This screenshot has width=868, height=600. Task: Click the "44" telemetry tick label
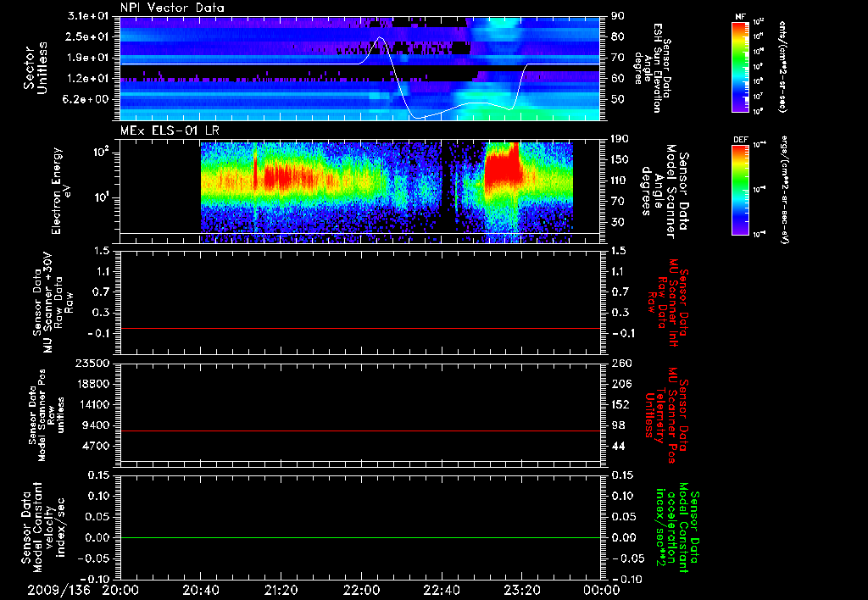click(x=618, y=446)
